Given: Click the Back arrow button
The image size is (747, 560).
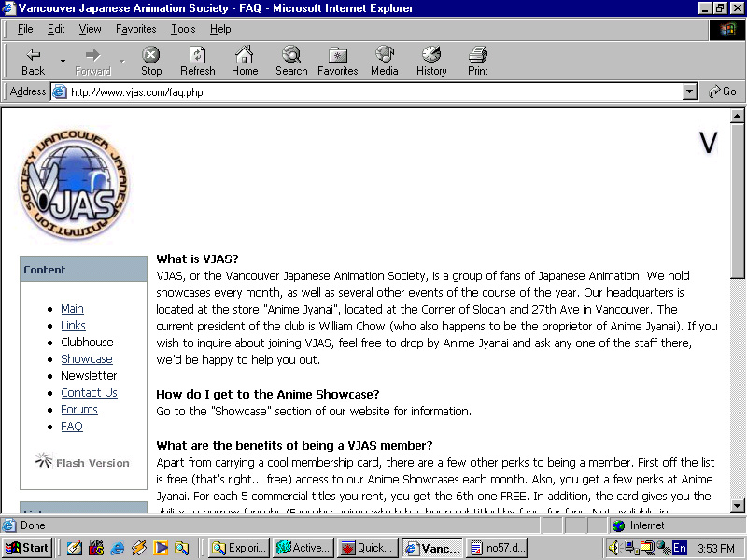Looking at the screenshot, I should 33,62.
